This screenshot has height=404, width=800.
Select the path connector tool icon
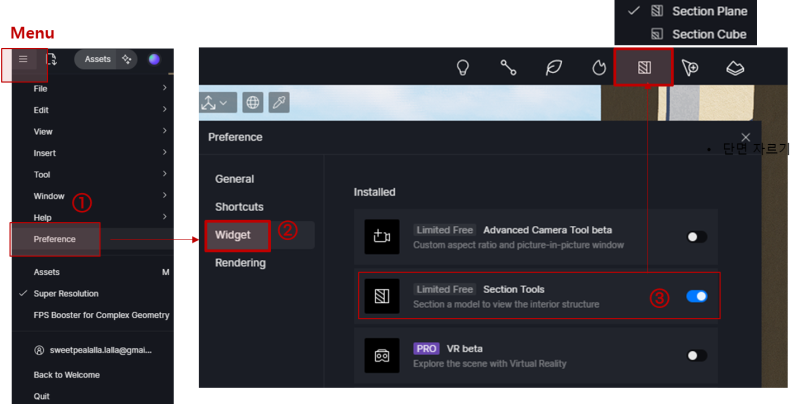coord(508,67)
